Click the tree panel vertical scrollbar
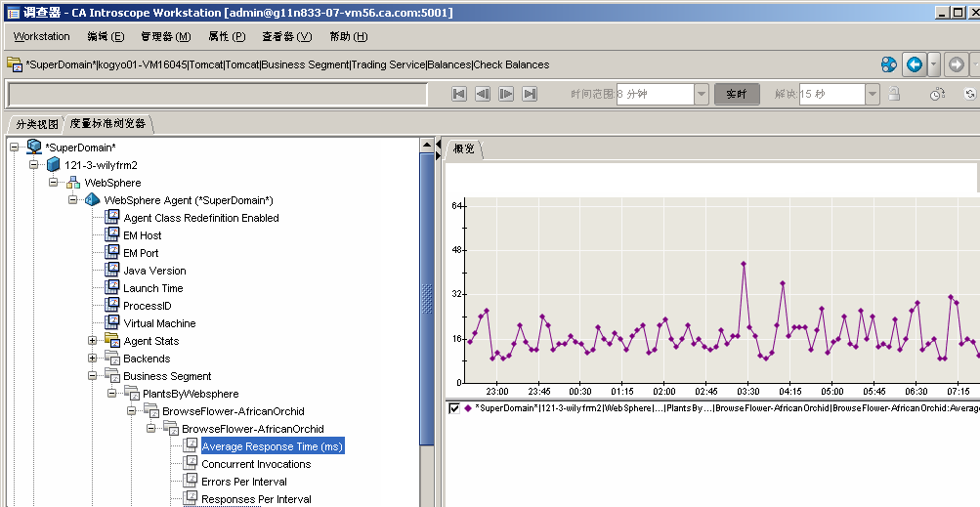Screen dimensions: 980x507 tap(426, 293)
